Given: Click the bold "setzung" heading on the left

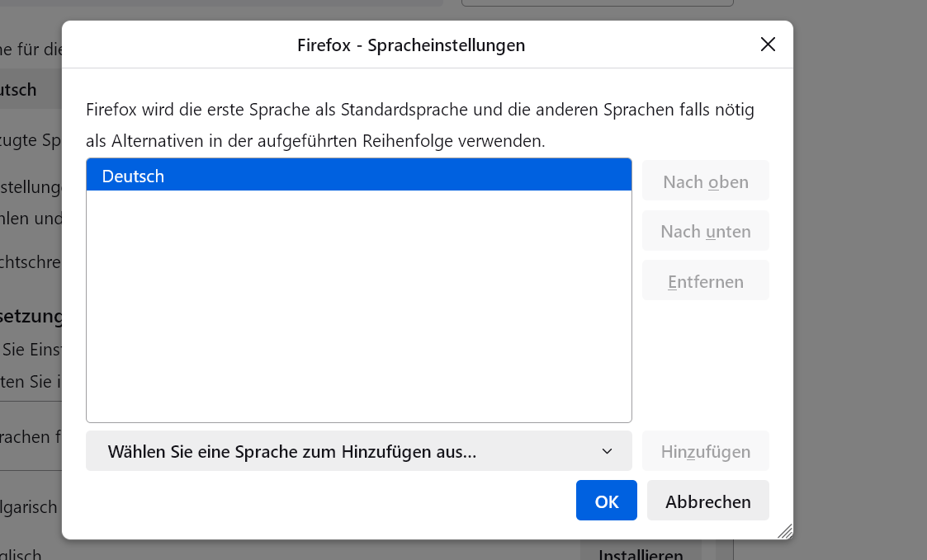Looking at the screenshot, I should tap(31, 316).
